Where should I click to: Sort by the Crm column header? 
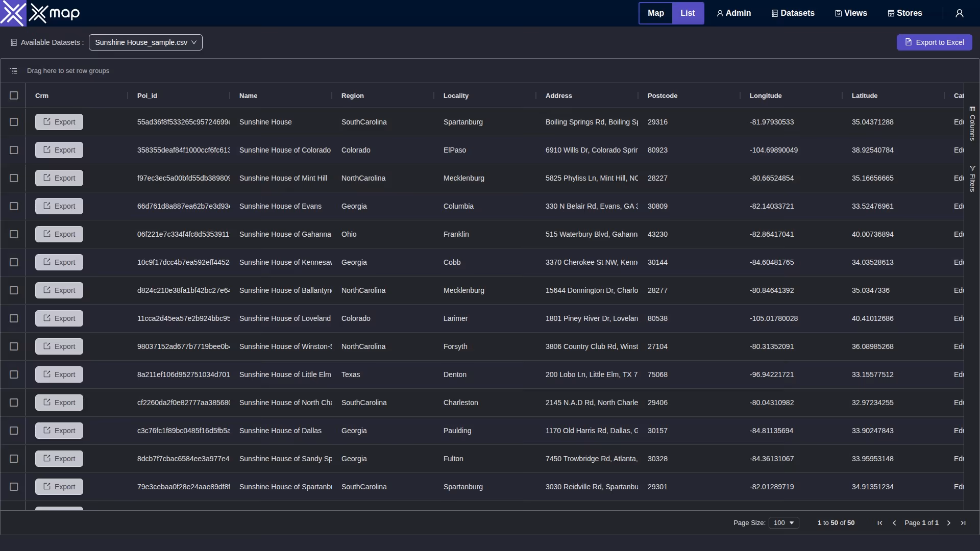[42, 96]
